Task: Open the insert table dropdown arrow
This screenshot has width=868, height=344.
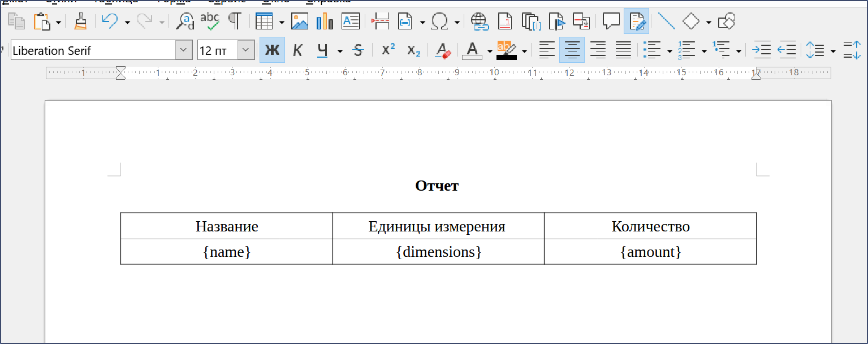Action: pos(282,22)
